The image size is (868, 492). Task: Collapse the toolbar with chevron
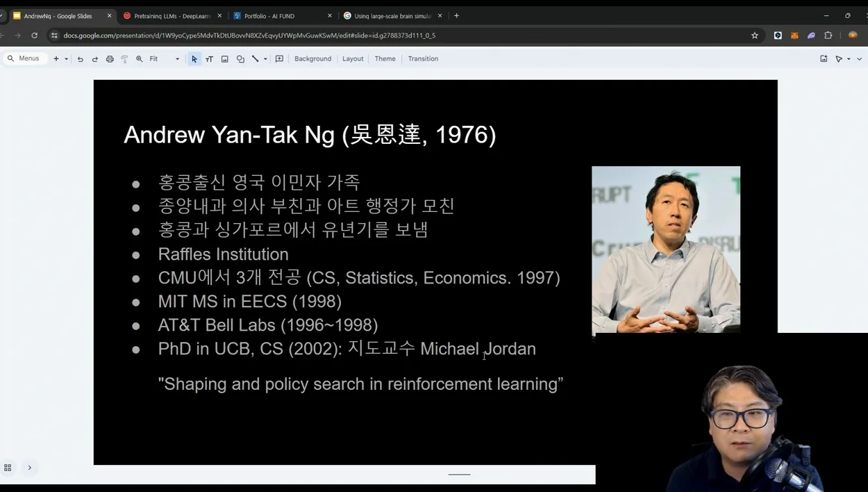(x=860, y=59)
